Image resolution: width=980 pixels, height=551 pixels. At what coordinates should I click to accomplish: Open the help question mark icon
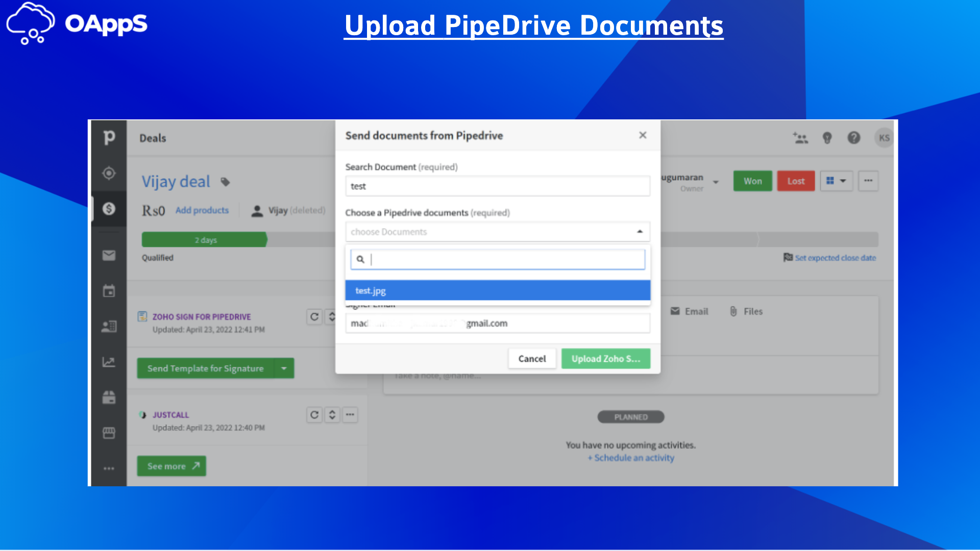point(853,138)
